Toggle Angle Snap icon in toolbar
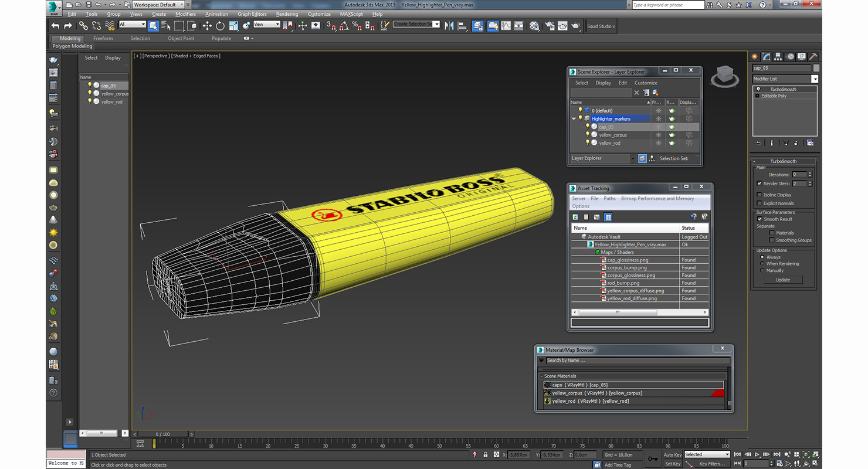The height and width of the screenshot is (469, 868). point(344,26)
